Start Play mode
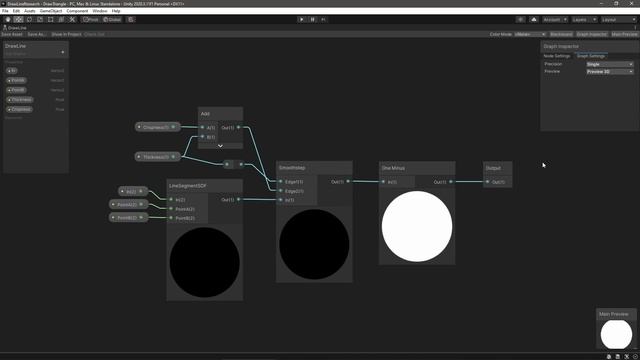The height and width of the screenshot is (360, 640). tap(302, 20)
